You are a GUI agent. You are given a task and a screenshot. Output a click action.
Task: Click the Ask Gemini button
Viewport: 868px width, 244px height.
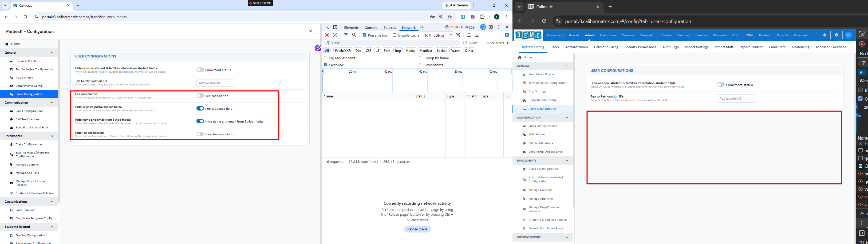(x=457, y=5)
